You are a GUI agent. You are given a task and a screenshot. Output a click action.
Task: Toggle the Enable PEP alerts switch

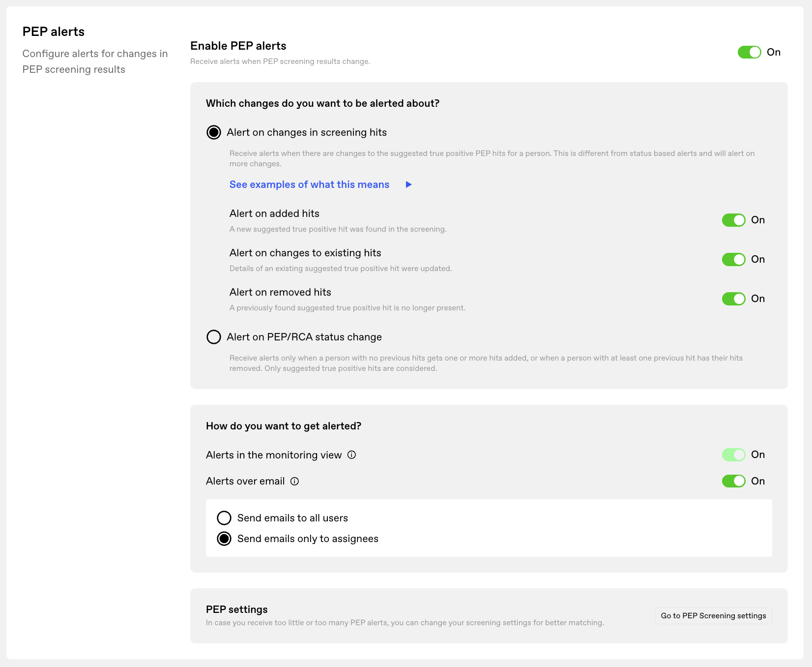click(749, 52)
